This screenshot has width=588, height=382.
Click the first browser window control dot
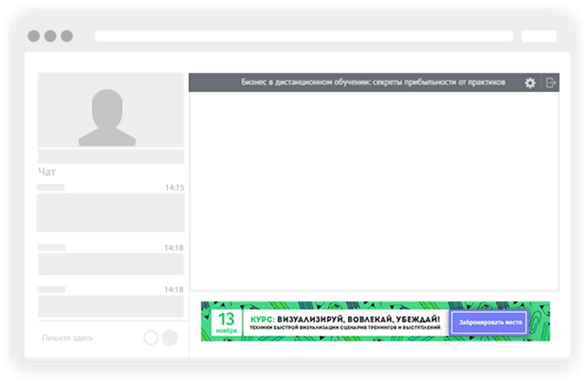point(34,36)
